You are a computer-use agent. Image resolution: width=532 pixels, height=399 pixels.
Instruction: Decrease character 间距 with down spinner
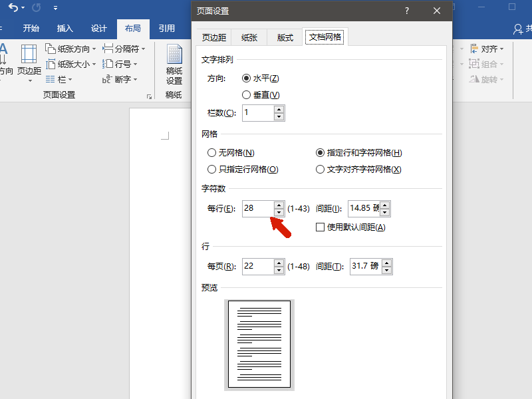point(385,212)
